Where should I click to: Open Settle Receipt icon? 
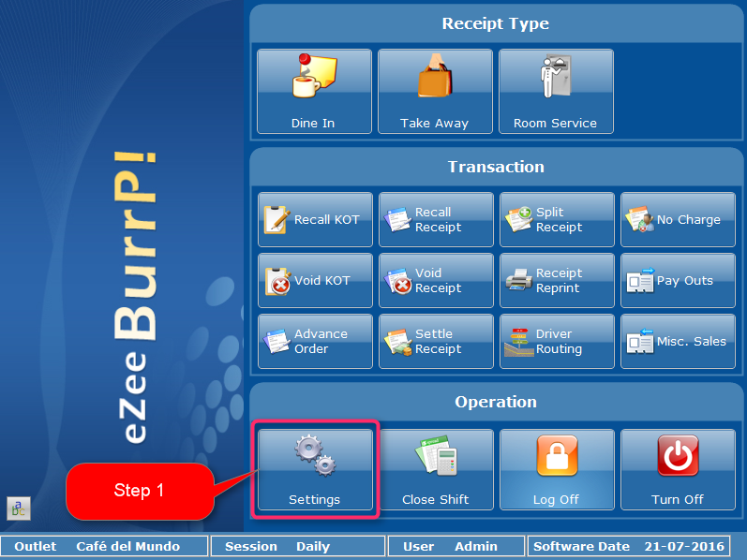(x=397, y=342)
